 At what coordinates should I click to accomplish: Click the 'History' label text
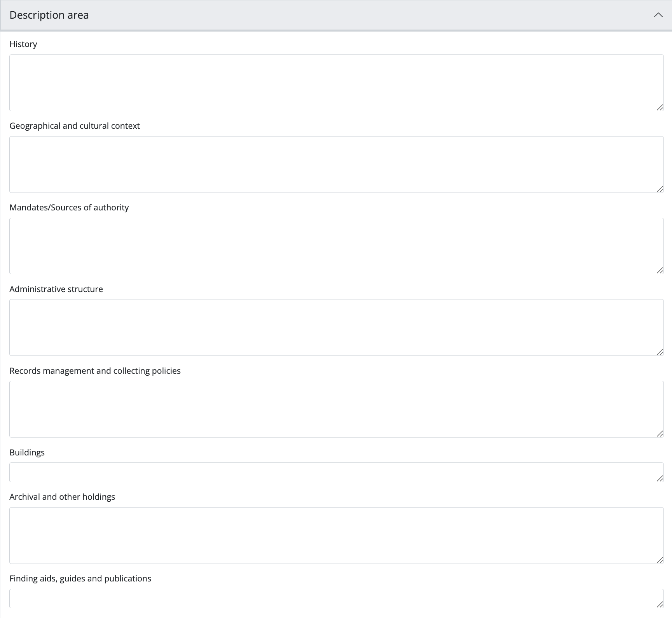pos(23,44)
